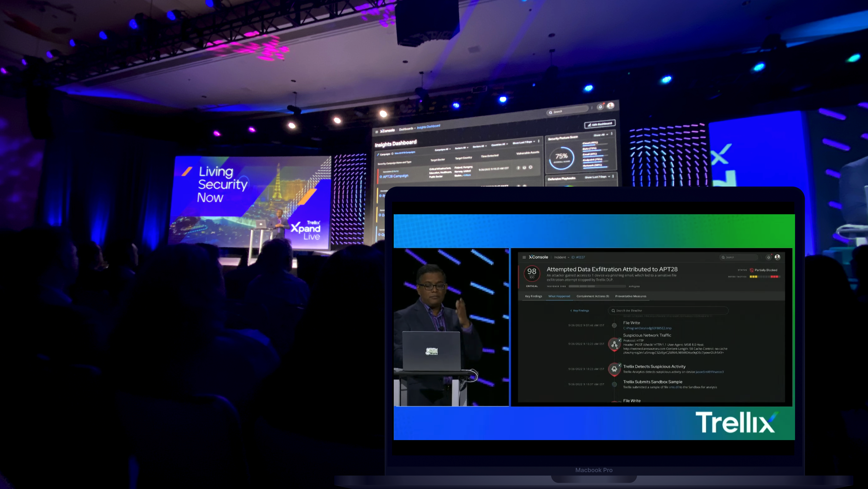
Task: Open the JasonSmithFinance3 device link
Action: point(709,372)
